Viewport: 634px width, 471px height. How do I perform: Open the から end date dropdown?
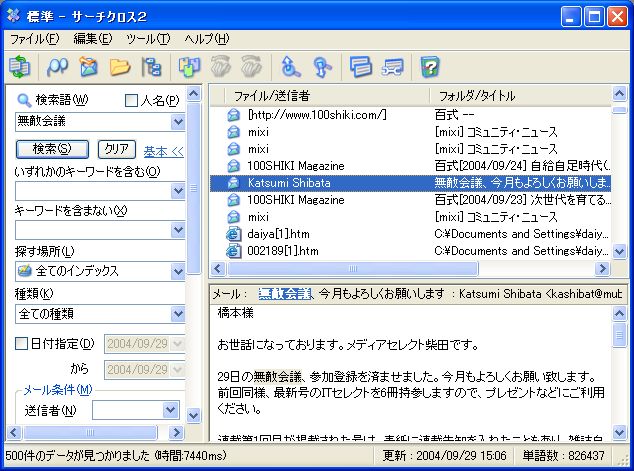pyautogui.click(x=178, y=370)
